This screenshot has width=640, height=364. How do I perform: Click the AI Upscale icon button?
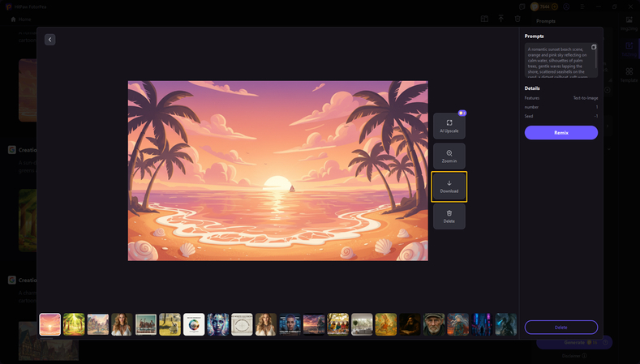click(x=449, y=126)
